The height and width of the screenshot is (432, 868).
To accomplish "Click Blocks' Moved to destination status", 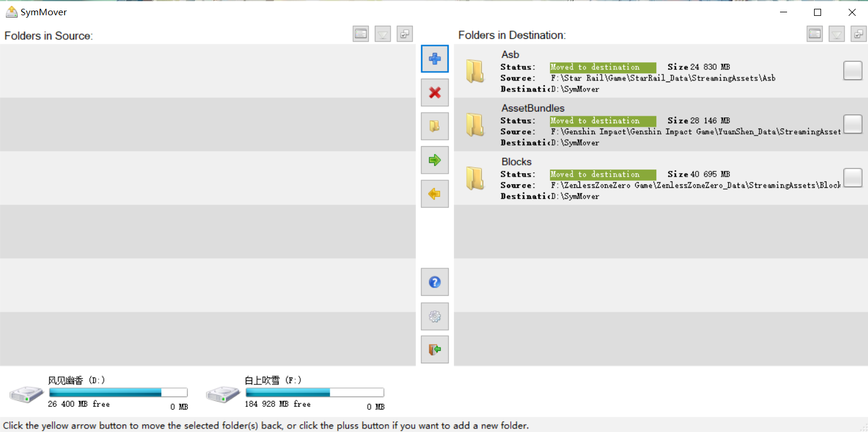I will tap(603, 174).
